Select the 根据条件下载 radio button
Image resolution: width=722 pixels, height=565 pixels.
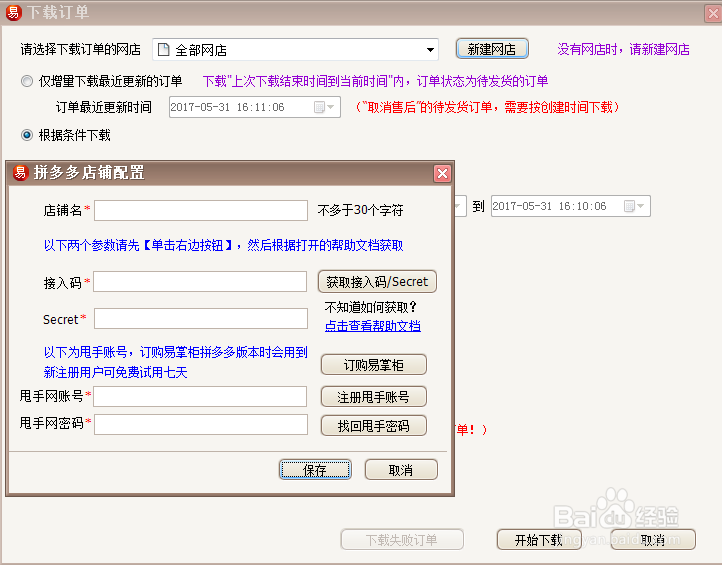(27, 135)
